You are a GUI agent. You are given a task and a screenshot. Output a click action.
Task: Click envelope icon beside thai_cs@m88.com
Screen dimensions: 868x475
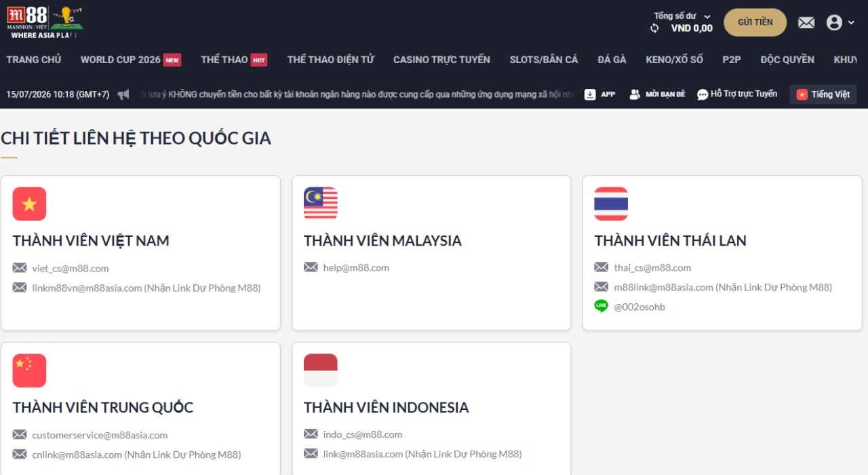click(x=601, y=267)
